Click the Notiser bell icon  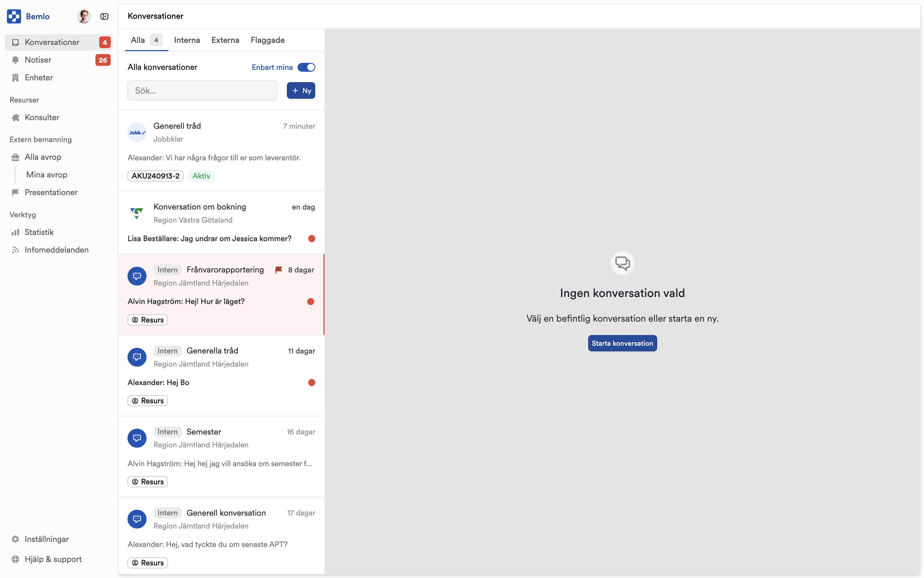tap(15, 60)
